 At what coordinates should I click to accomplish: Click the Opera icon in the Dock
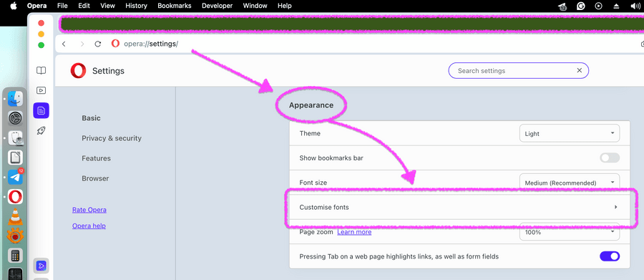pyautogui.click(x=15, y=197)
